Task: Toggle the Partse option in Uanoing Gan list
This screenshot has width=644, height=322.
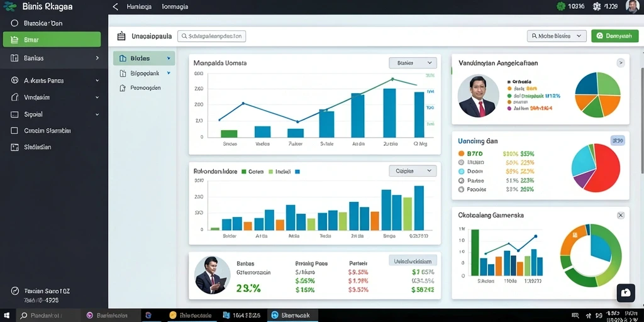Action: click(461, 180)
